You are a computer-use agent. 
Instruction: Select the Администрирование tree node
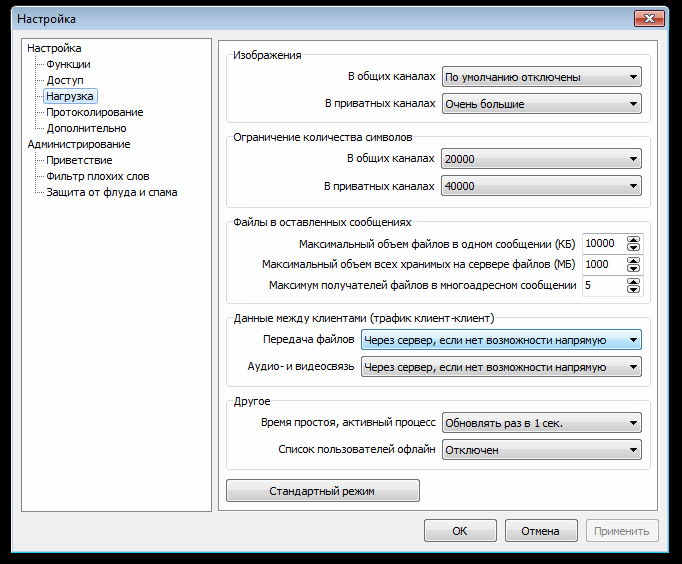(x=78, y=144)
